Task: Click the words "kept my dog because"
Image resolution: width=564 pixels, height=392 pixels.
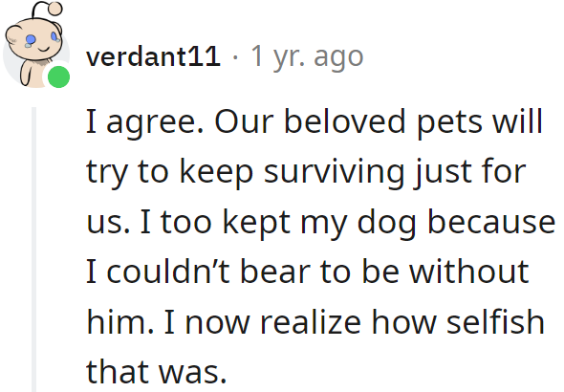Action: [x=388, y=222]
